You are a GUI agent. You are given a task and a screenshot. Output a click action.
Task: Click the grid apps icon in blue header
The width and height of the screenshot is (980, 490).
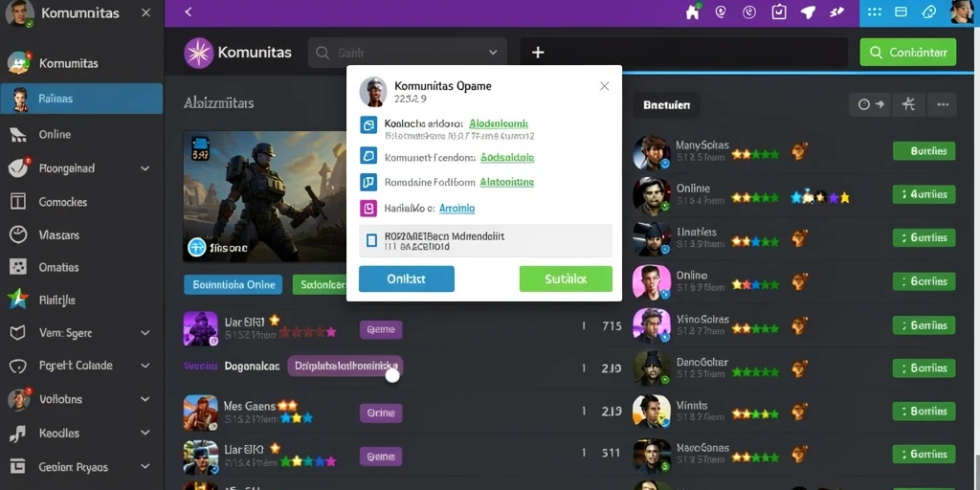tap(875, 11)
